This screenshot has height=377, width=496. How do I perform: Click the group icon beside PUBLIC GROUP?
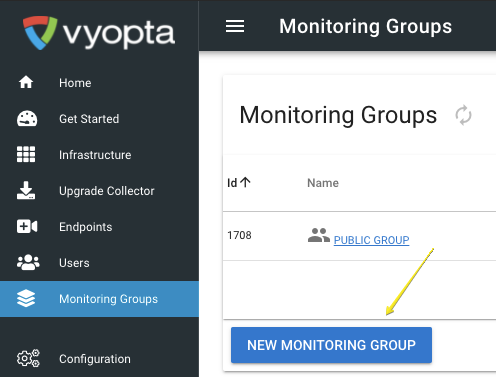[x=319, y=235]
